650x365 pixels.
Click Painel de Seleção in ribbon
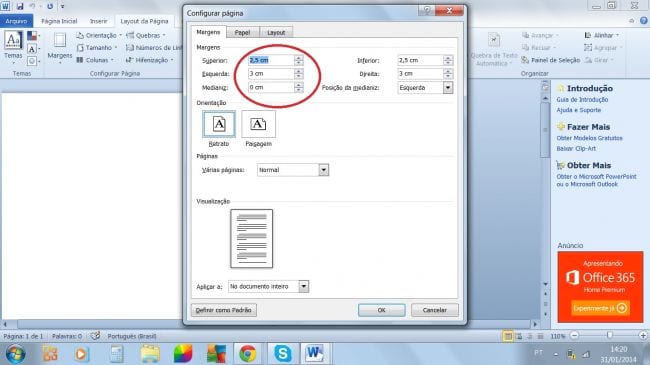click(551, 60)
